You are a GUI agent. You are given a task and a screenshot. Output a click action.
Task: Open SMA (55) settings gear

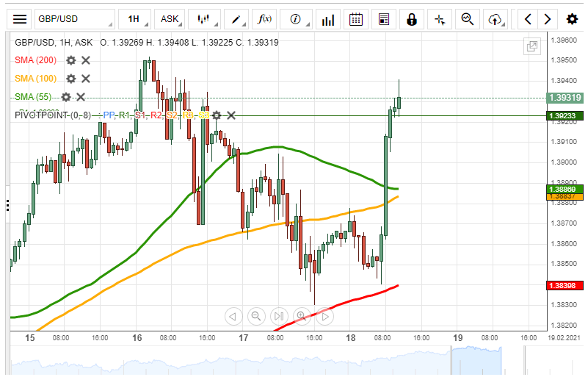(66, 97)
